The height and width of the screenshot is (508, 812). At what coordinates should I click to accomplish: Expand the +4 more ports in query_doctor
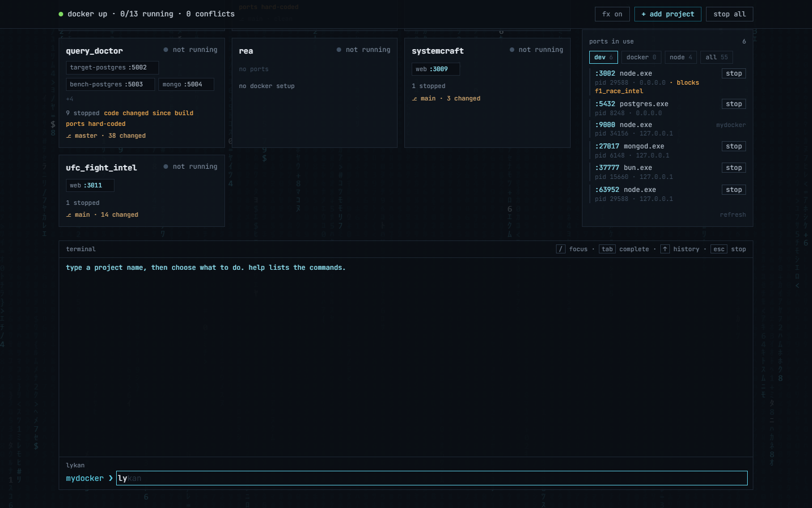tap(70, 99)
